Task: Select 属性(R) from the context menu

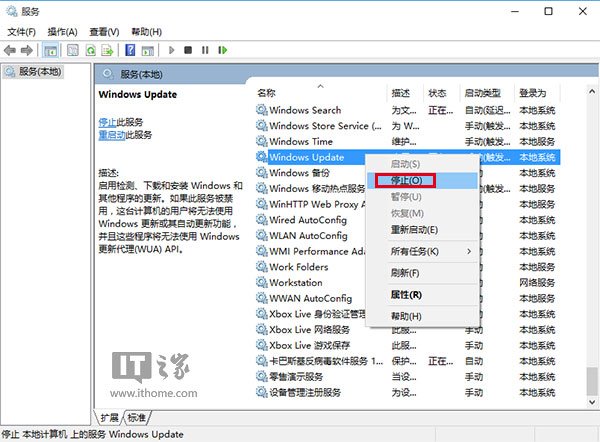Action: pos(406,295)
